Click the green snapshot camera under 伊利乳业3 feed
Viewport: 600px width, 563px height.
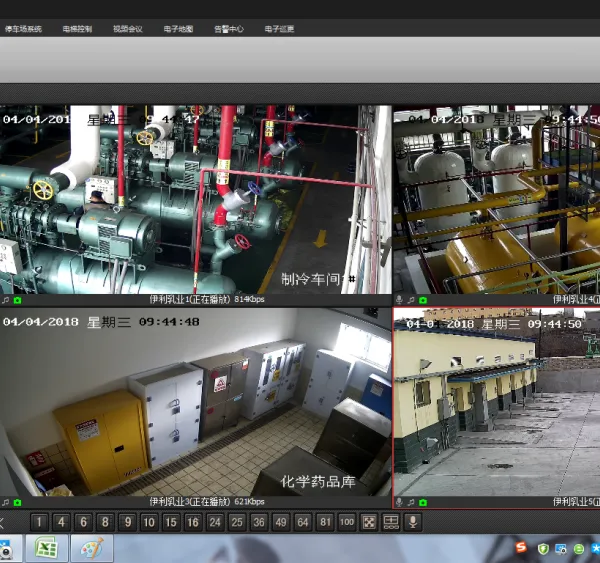[18, 503]
